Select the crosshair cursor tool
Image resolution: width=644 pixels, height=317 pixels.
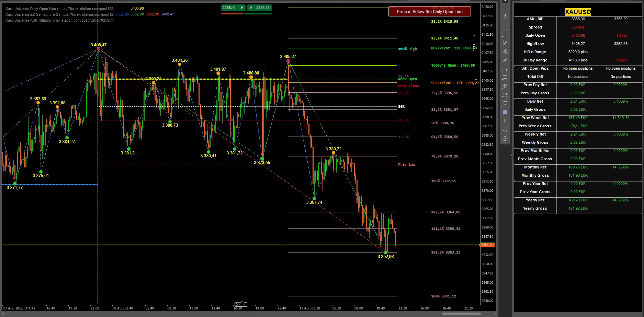[x=505, y=8]
